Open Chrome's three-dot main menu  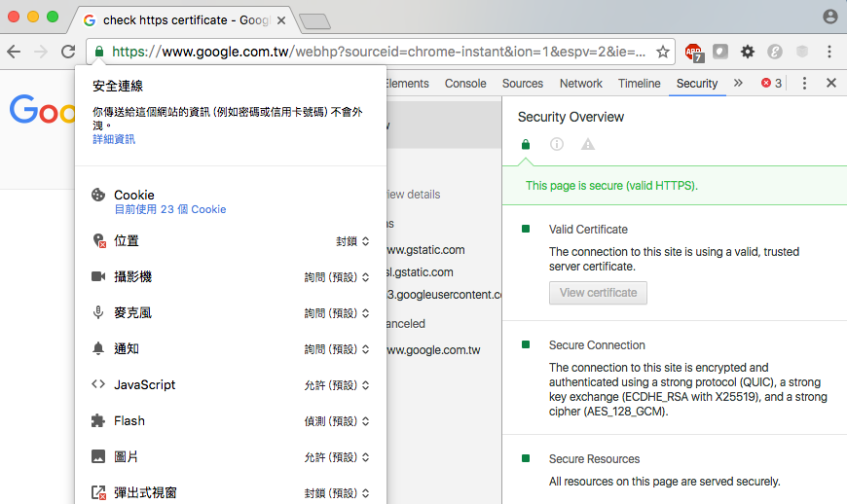(829, 52)
